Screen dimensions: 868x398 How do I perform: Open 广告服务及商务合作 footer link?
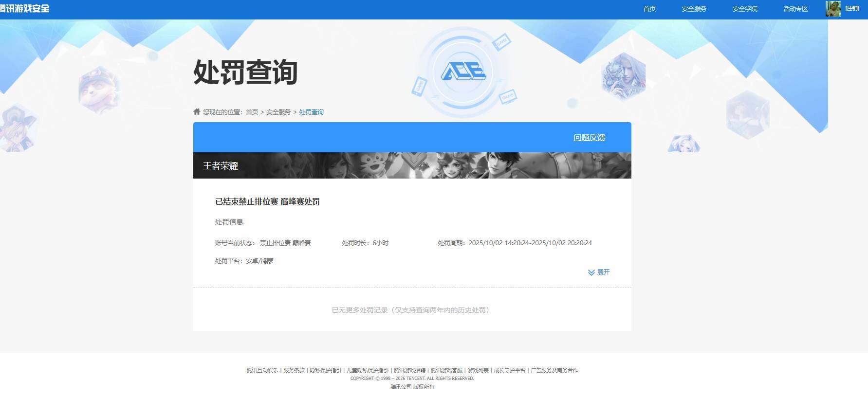coord(554,370)
